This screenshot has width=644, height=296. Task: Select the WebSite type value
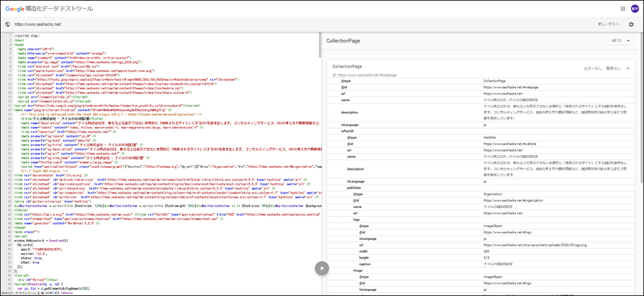[x=490, y=137]
